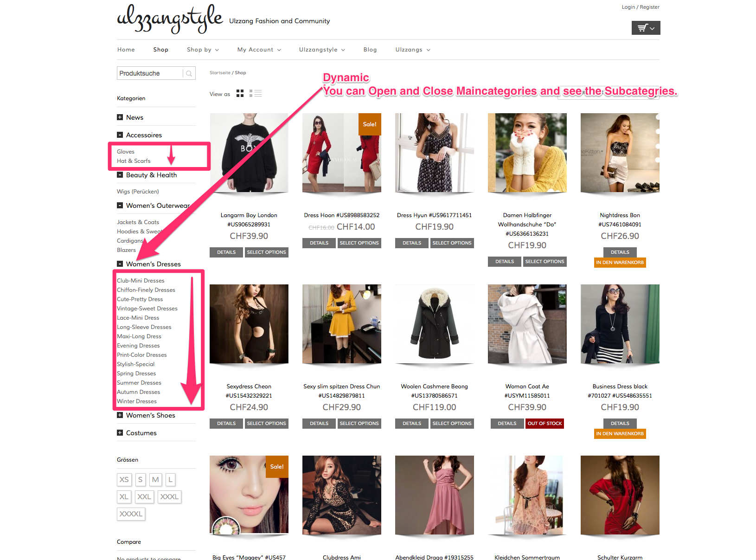This screenshot has width=756, height=560.
Task: Navigate to the Home menu item
Action: coord(126,50)
